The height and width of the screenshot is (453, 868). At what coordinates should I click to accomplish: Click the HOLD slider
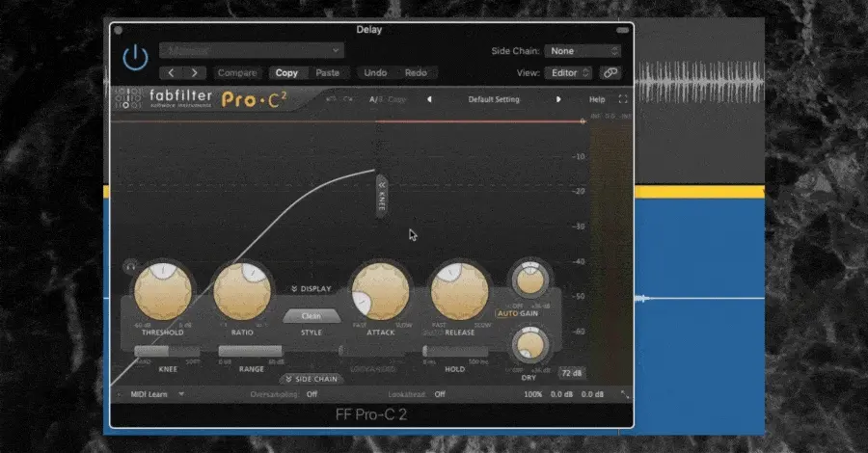tap(455, 351)
